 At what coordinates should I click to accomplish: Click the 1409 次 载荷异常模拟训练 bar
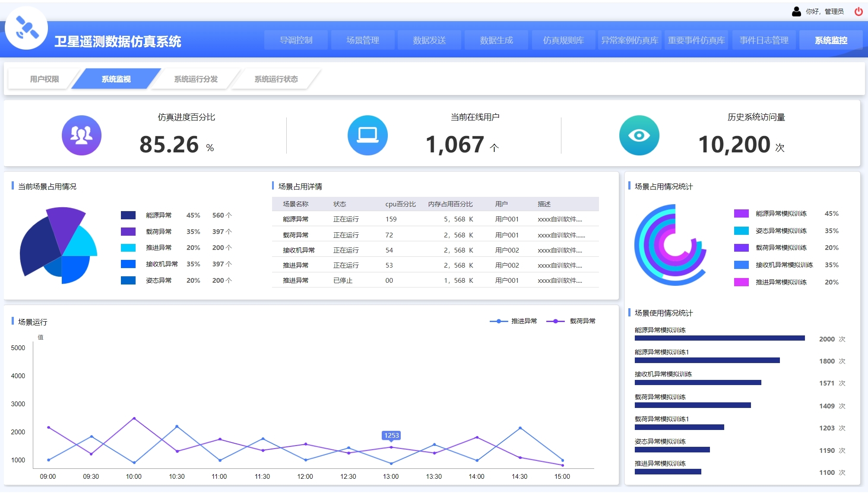pos(693,405)
